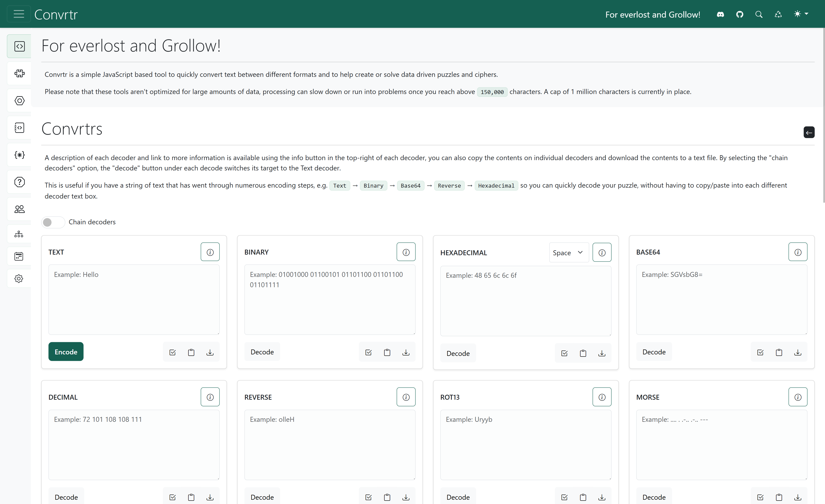825x504 pixels.
Task: Open the hierarchy diagram sidebar icon
Action: point(19,234)
